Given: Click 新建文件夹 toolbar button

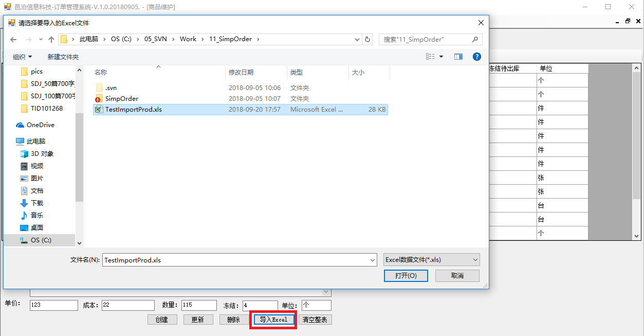Looking at the screenshot, I should click(x=63, y=57).
